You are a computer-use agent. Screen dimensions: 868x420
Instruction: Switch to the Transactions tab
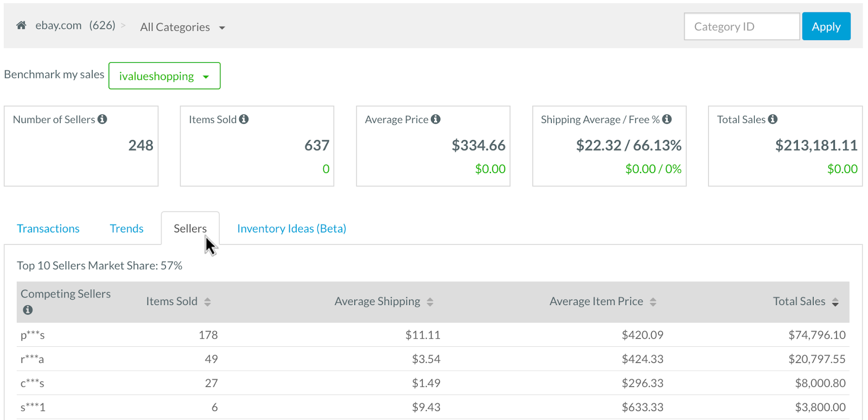pyautogui.click(x=48, y=229)
